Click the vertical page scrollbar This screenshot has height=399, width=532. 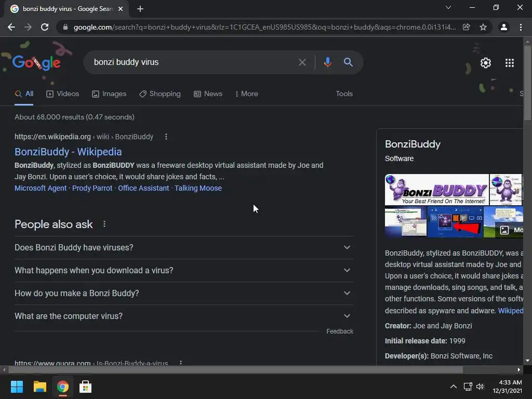tap(527, 83)
